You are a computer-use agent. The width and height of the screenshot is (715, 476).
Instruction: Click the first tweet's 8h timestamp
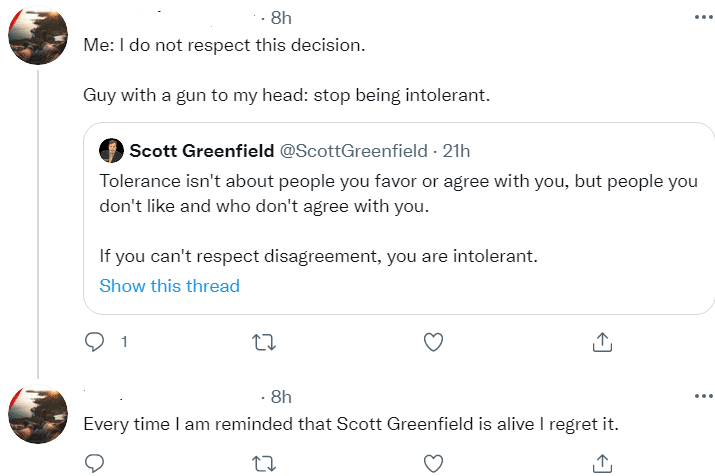[281, 18]
